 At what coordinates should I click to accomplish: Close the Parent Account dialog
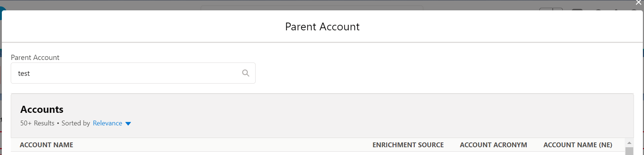[638, 3]
